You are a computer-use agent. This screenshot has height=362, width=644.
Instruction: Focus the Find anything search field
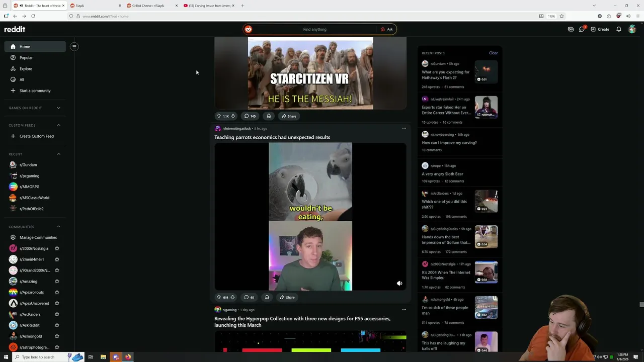[x=314, y=29]
